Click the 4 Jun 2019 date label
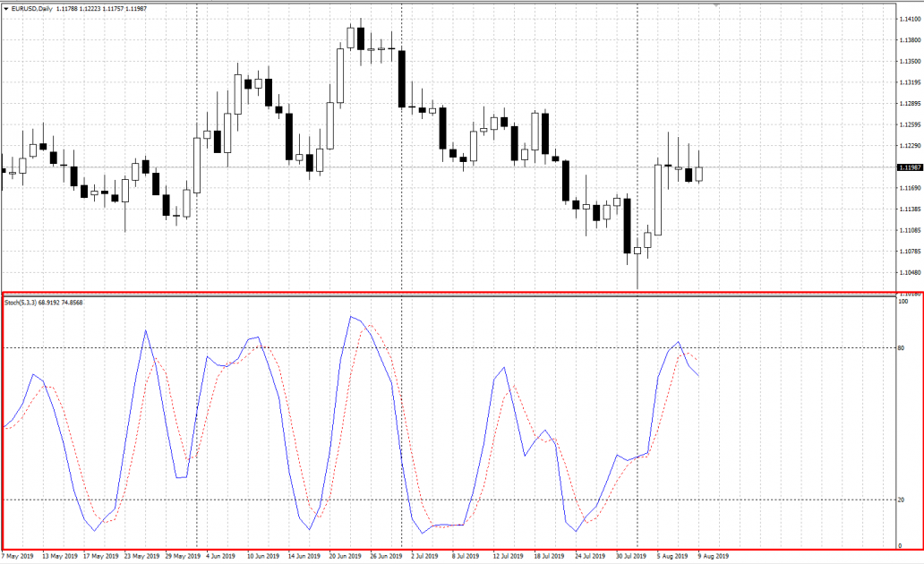This screenshot has width=924, height=564. coord(221,556)
